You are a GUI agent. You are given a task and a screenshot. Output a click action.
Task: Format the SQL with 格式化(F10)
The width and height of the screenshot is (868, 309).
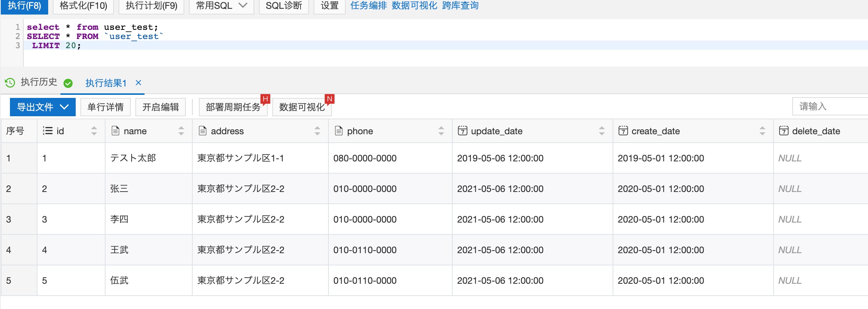[x=83, y=6]
